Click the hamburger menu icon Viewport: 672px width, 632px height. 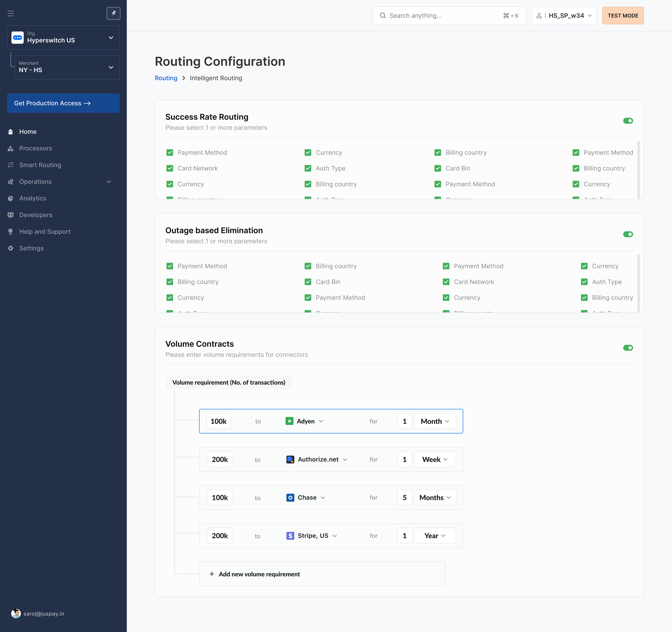click(x=11, y=13)
